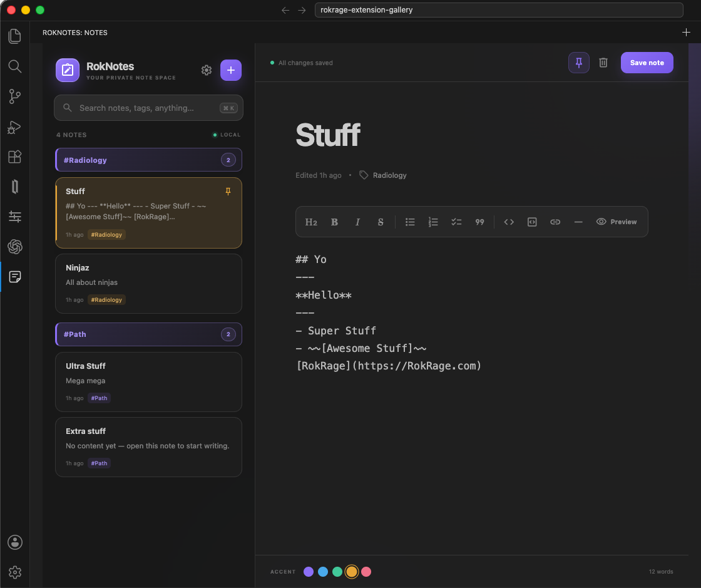701x588 pixels.
Task: Insert checklist from toolbar
Action: coord(456,222)
